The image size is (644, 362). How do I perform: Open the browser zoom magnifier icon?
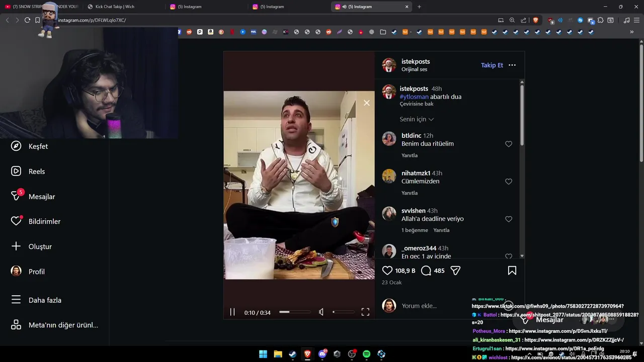pyautogui.click(x=512, y=20)
